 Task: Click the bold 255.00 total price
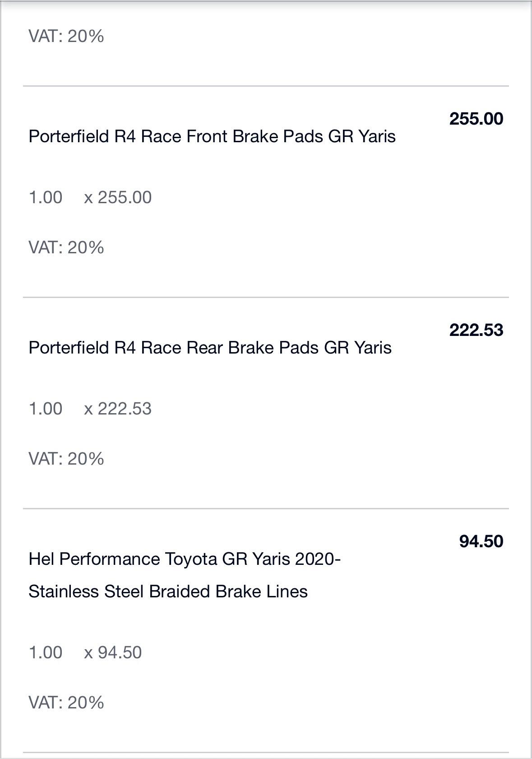point(476,119)
